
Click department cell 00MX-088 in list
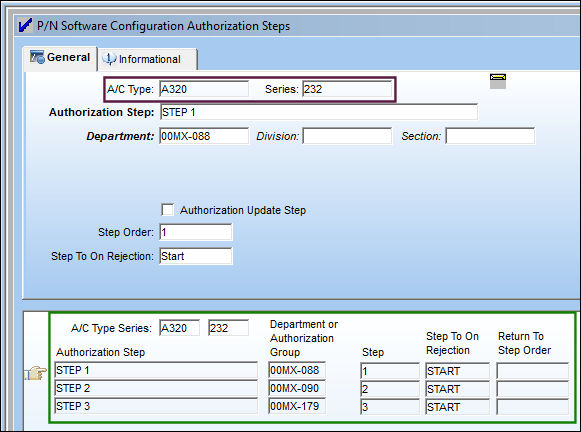click(x=297, y=370)
